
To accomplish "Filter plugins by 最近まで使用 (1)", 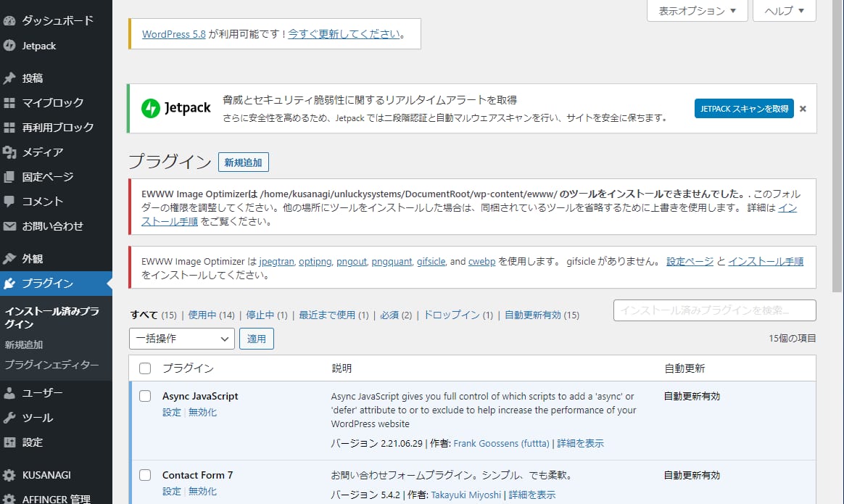I will click(x=334, y=315).
